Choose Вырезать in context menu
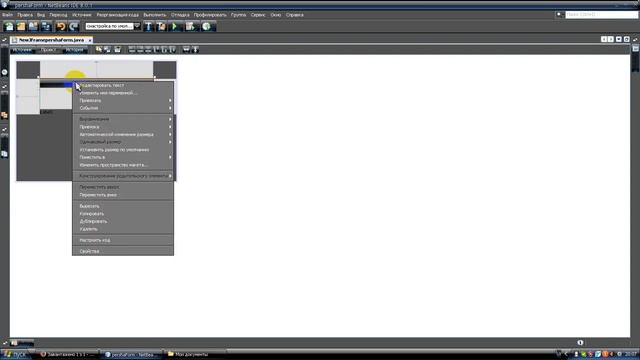This screenshot has height=360, width=640. (x=123, y=206)
